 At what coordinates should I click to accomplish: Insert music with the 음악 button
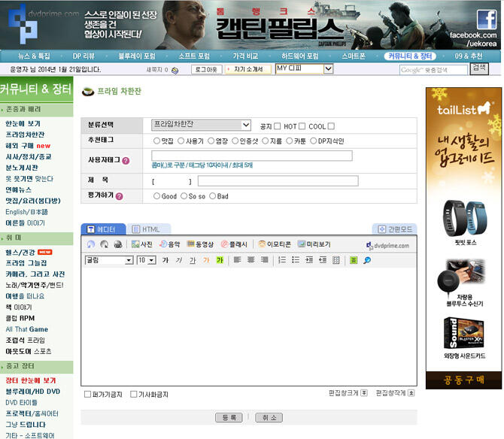(170, 244)
